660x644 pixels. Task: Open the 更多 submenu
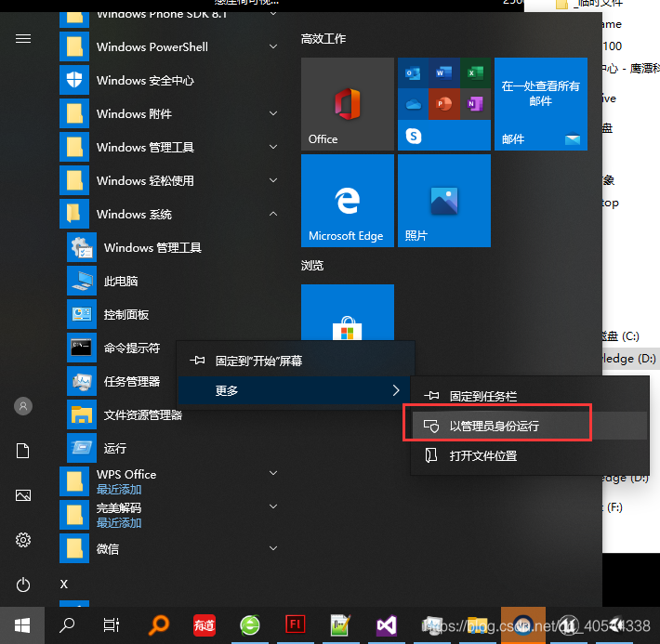295,390
